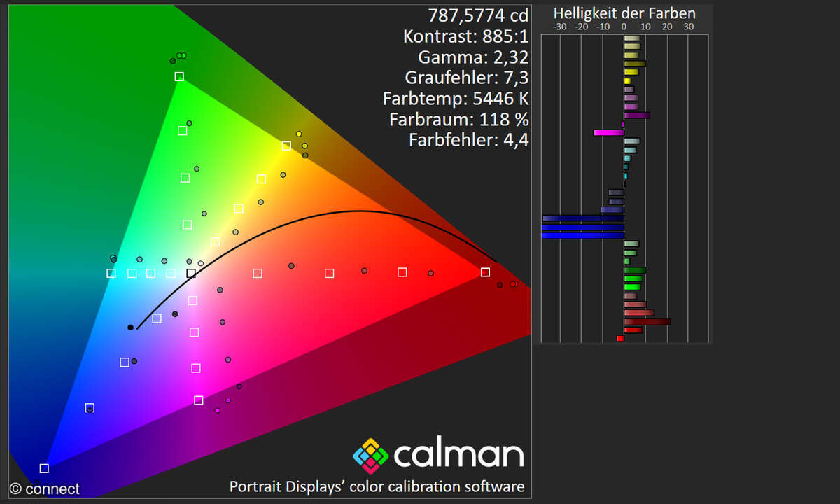Click the yellow secondary target square
This screenshot has width=840, height=504.
286,146
